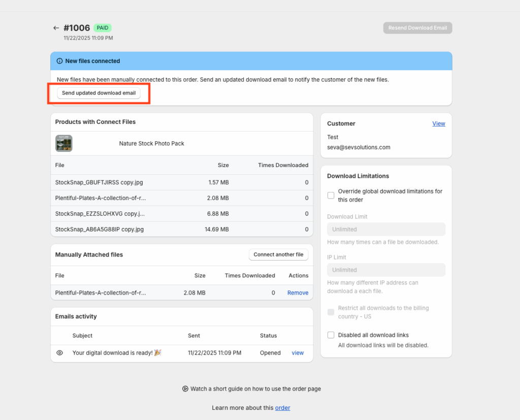Screen dimensions: 520x420
Task: View the sent digital download email
Action: (298, 353)
